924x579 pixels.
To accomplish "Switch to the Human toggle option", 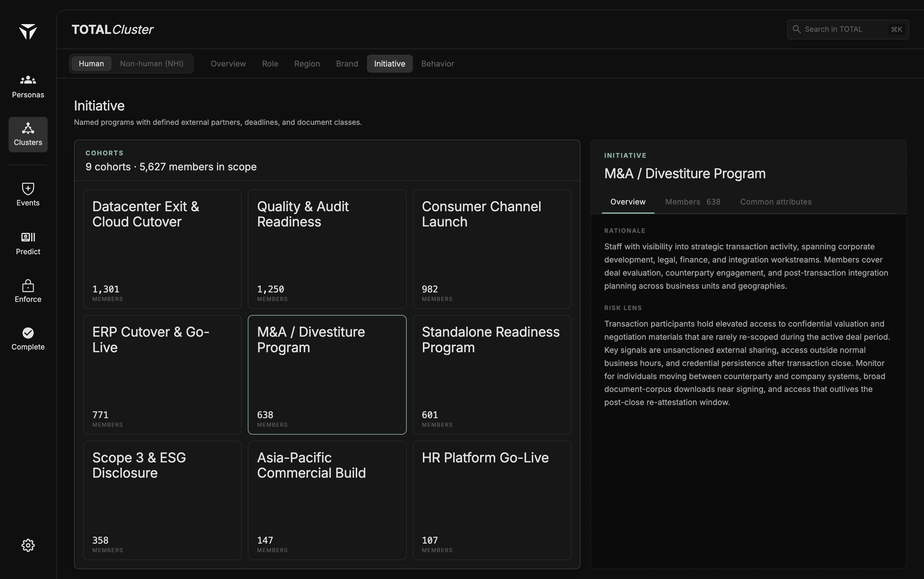I will (x=91, y=63).
